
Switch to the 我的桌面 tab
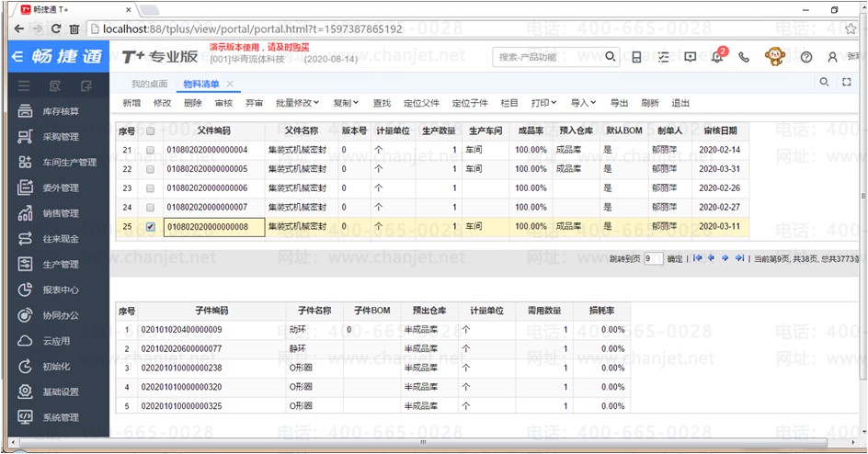pyautogui.click(x=149, y=84)
